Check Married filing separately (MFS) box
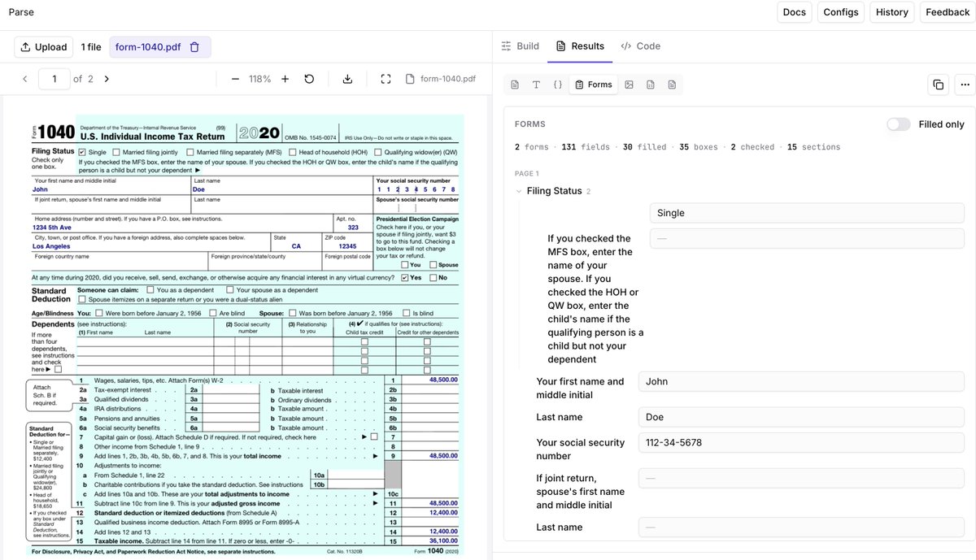 tap(190, 152)
